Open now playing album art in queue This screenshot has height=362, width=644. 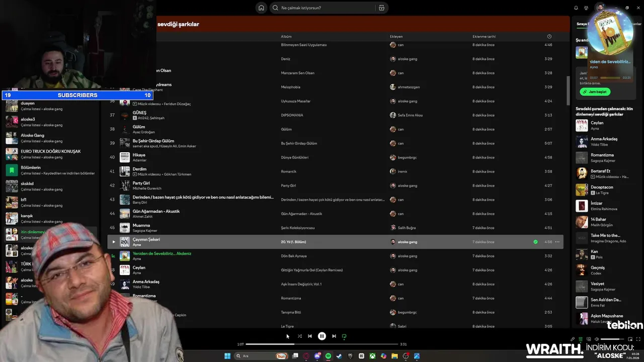coord(582,53)
